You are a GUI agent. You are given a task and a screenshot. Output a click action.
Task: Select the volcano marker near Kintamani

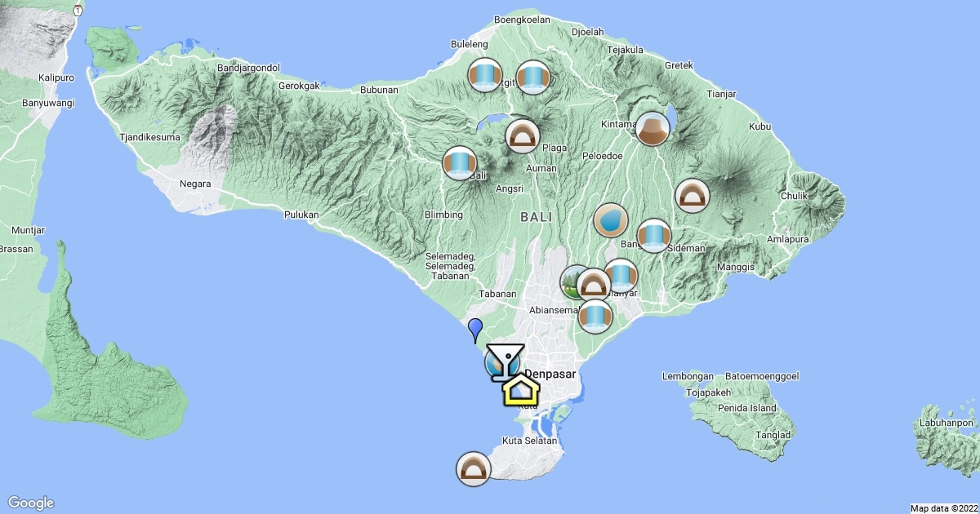tap(652, 129)
